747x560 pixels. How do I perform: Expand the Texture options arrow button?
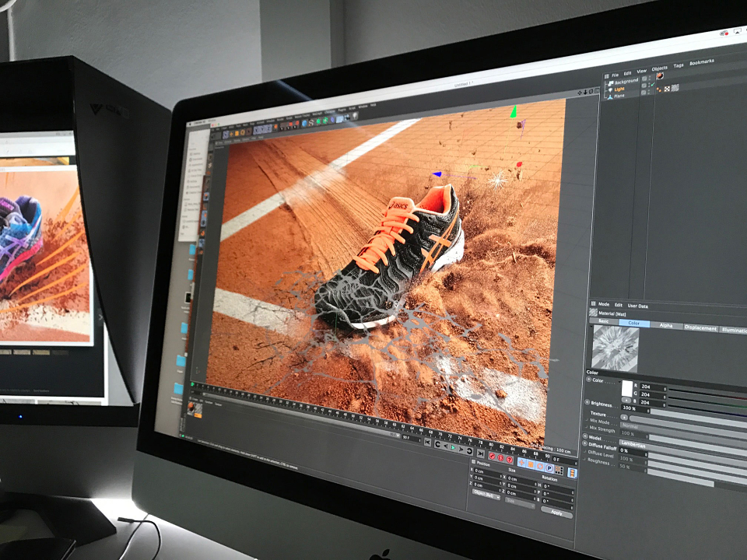pos(624,417)
